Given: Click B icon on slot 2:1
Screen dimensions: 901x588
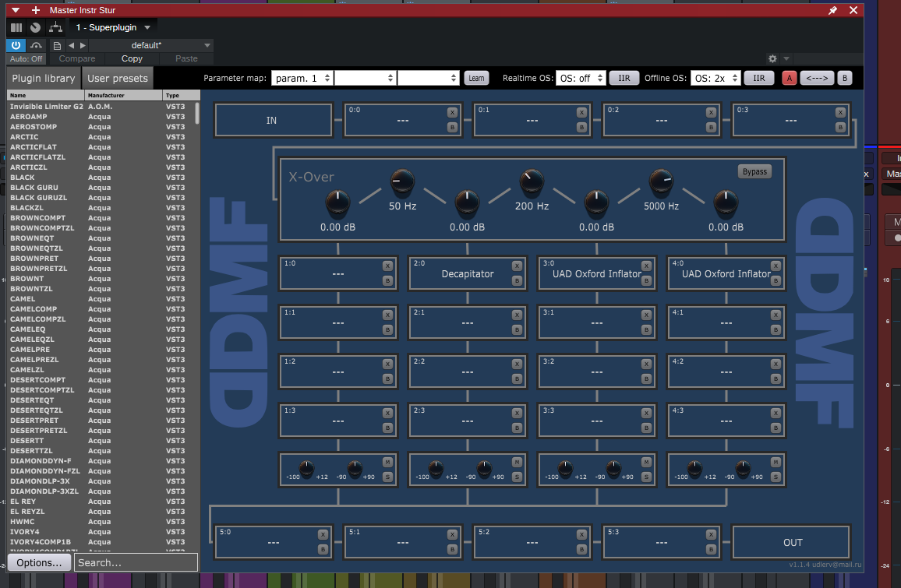Looking at the screenshot, I should [x=518, y=329].
